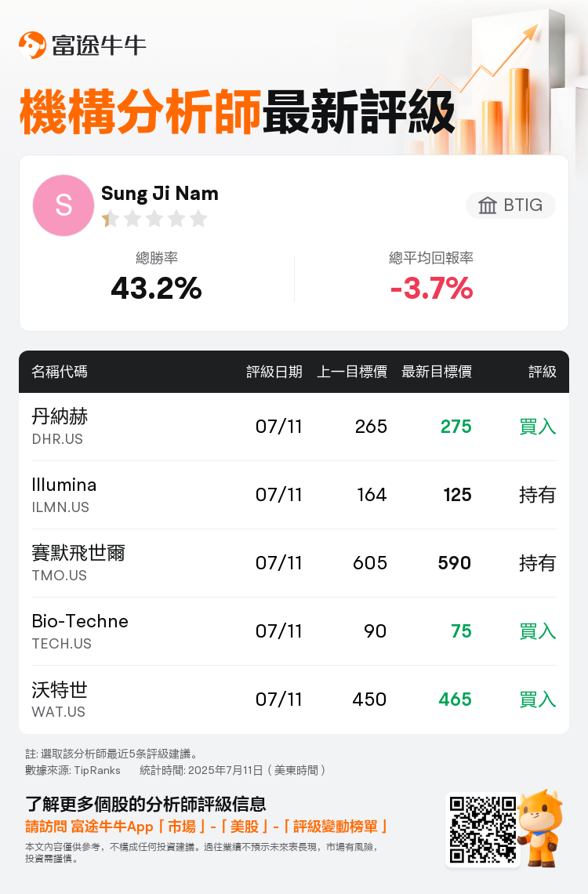
Task: Open the Bio-Techne TECH.US row
Action: coord(294,631)
